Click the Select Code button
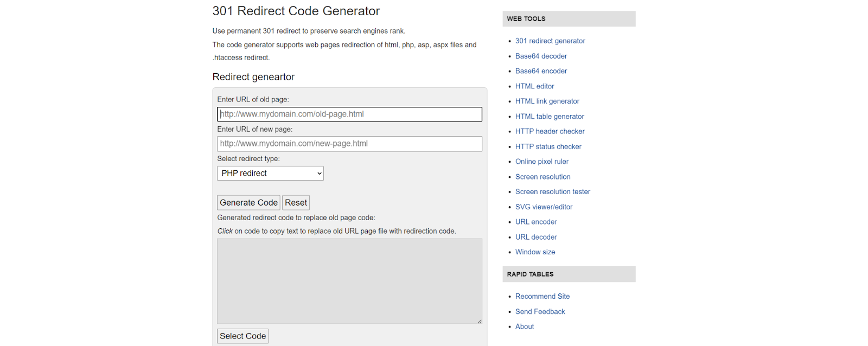 click(242, 336)
